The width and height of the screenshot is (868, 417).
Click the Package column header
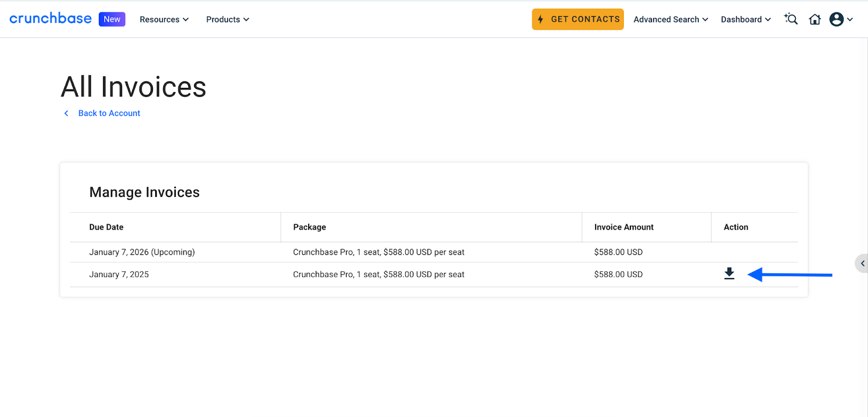tap(309, 227)
